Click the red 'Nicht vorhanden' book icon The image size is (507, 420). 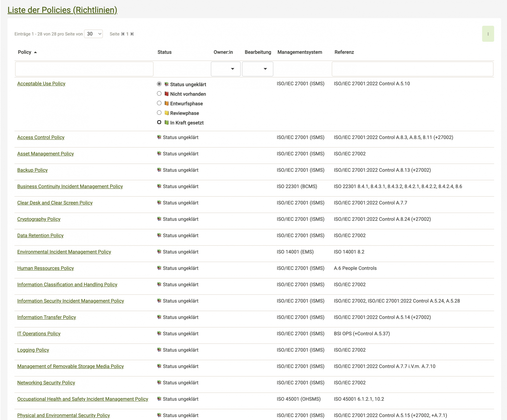(167, 94)
